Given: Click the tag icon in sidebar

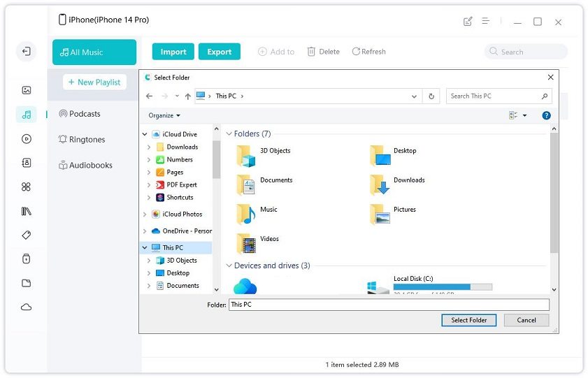Looking at the screenshot, I should coord(27,235).
